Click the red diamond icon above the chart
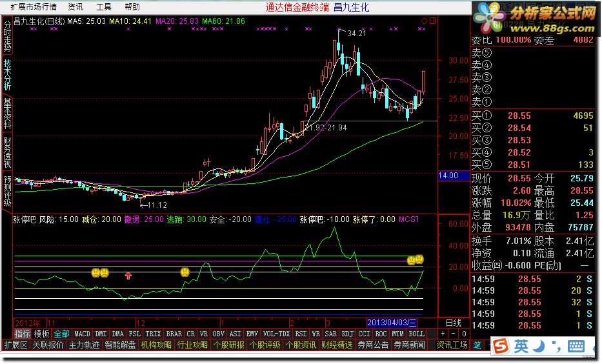Screen dimensions: 602x364 coord(425,21)
